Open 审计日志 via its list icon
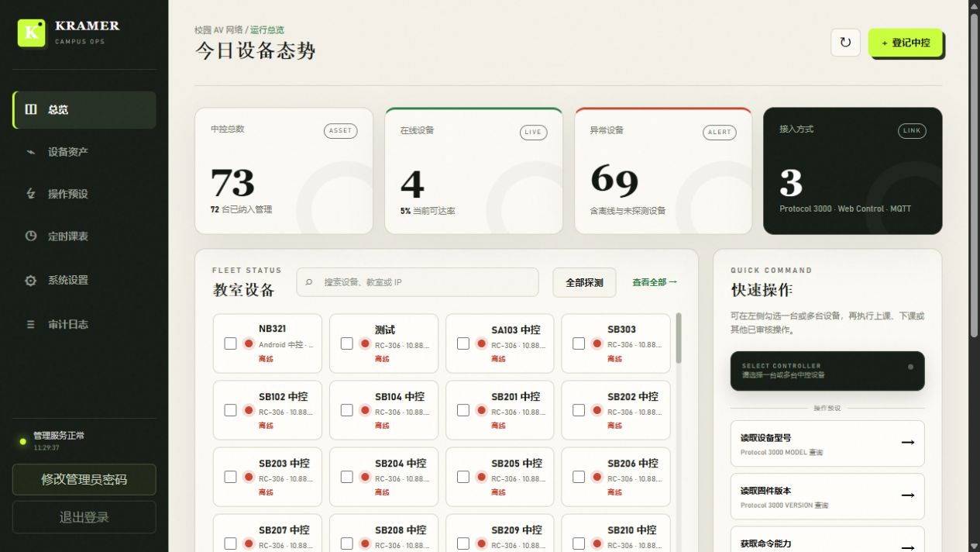This screenshot has width=980, height=552. pyautogui.click(x=31, y=324)
